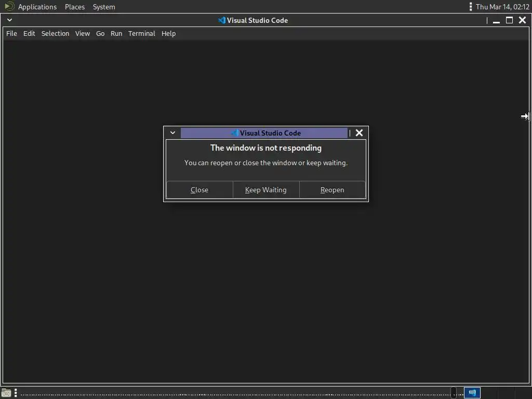Click the top panel handle near clock

[x=471, y=7]
